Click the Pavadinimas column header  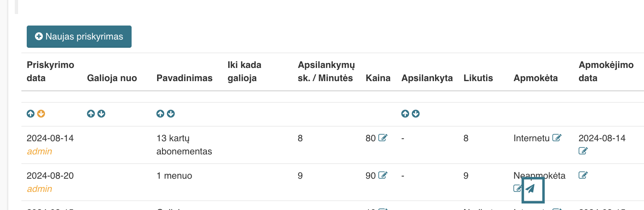pos(185,78)
